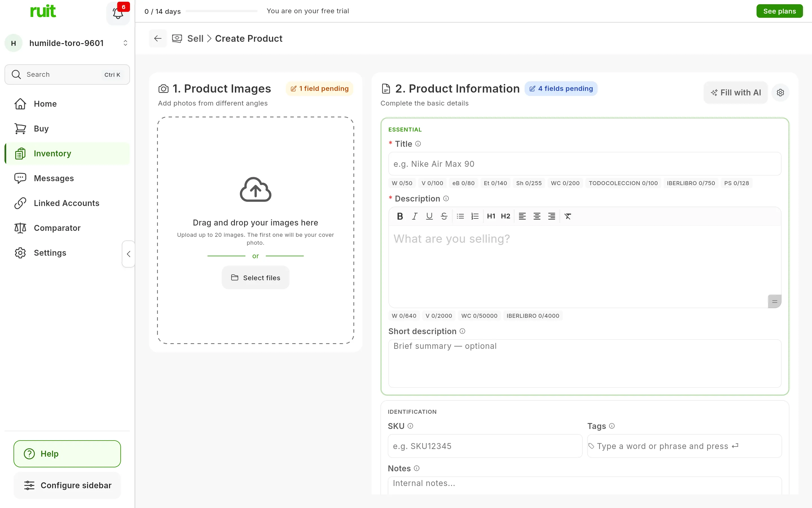Click the Notes info icon
This screenshot has width=812, height=508.
417,468
